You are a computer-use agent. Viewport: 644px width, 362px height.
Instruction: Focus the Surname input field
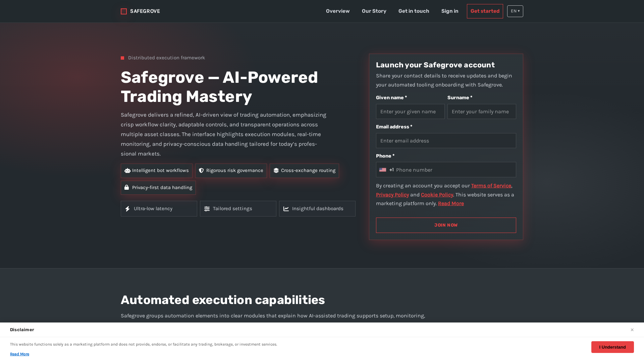click(x=482, y=112)
